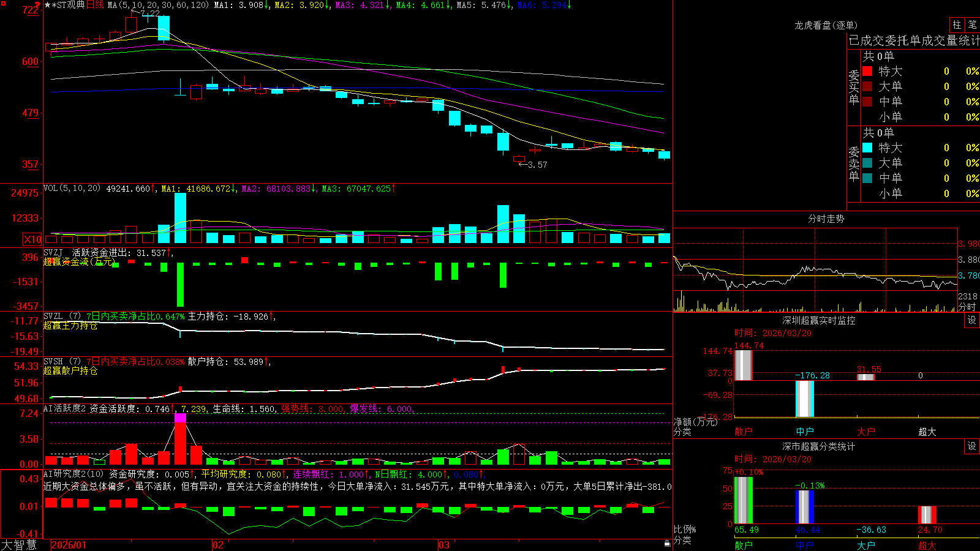Click the teal 中单 sell-order swatch
980x551 pixels.
click(x=867, y=178)
